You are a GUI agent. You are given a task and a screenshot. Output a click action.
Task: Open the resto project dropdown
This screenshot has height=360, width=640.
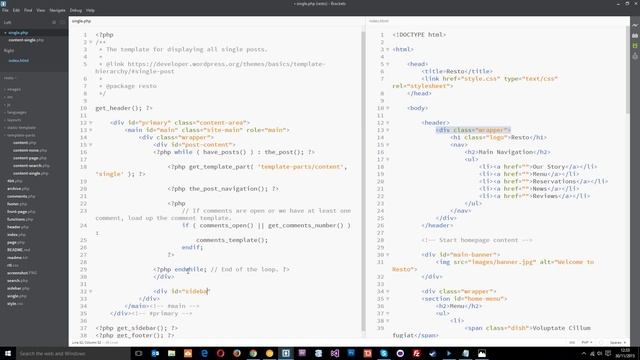click(10, 78)
